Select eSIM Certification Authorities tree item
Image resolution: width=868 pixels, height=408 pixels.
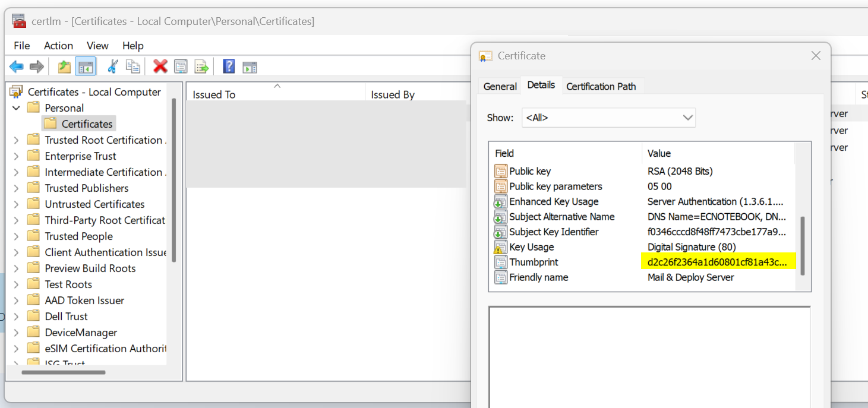(105, 349)
